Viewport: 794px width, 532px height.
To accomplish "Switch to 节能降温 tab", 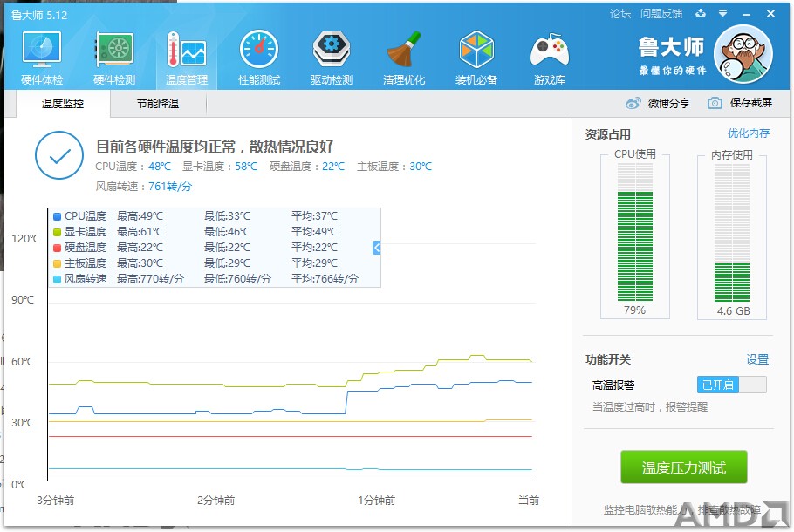I will (158, 104).
